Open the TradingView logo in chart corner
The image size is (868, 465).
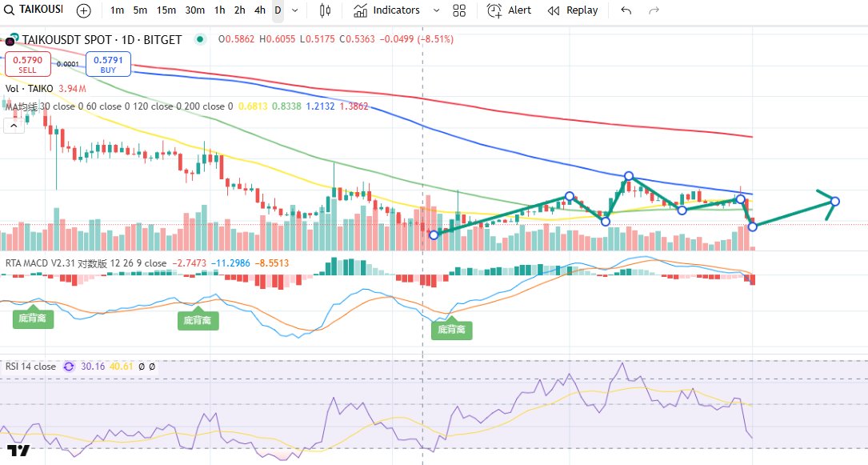tap(18, 450)
